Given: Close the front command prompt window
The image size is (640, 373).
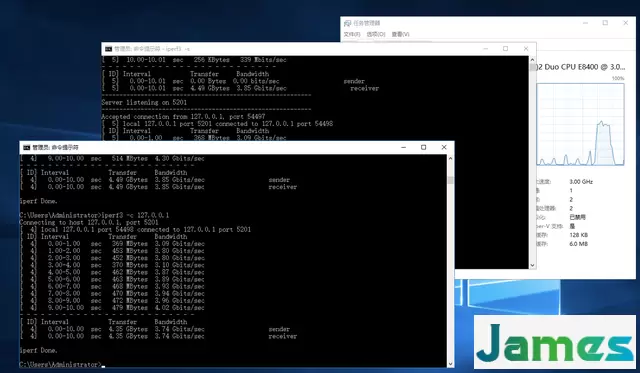Looking at the screenshot, I should coord(444,147).
